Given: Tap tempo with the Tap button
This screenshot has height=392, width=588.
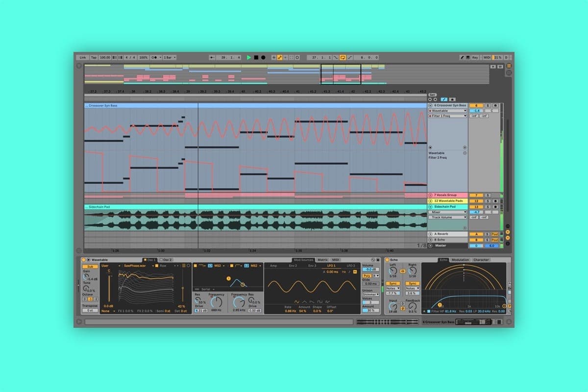Looking at the screenshot, I should click(94, 57).
